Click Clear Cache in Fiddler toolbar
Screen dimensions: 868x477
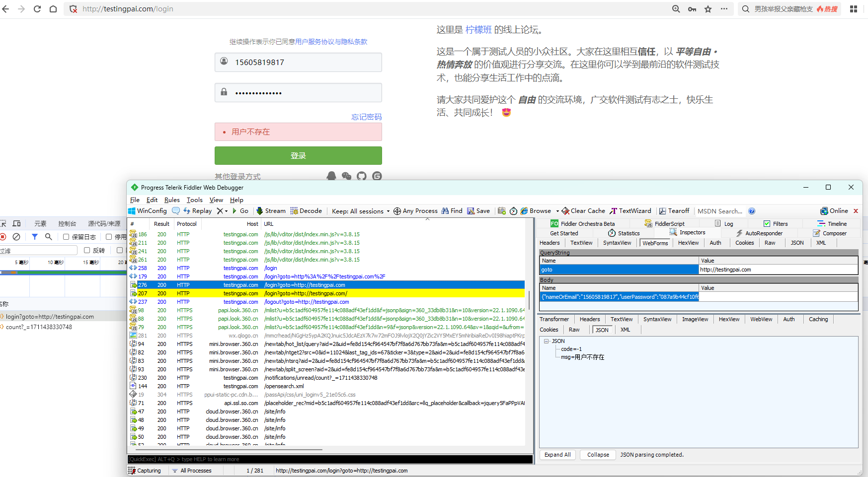point(583,211)
